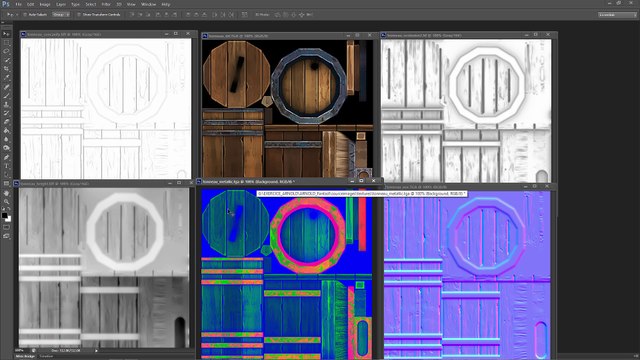Open the Help menu

(x=166, y=4)
